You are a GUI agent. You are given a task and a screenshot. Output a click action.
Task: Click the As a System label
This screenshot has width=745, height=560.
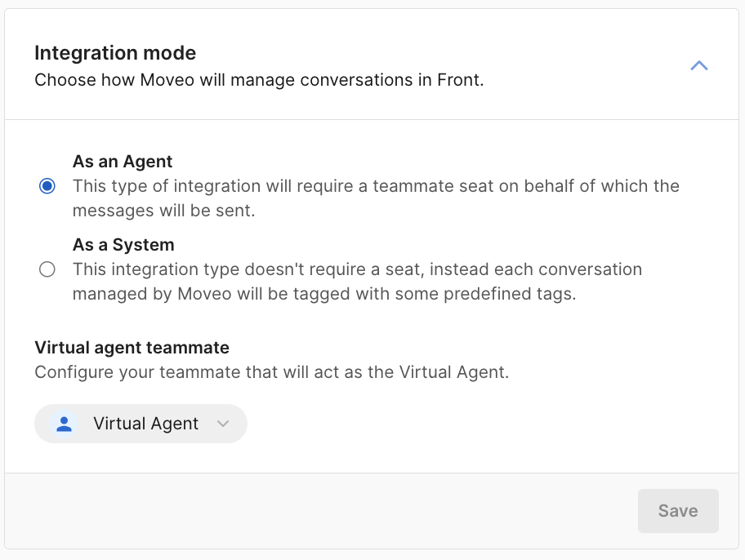[x=123, y=245]
